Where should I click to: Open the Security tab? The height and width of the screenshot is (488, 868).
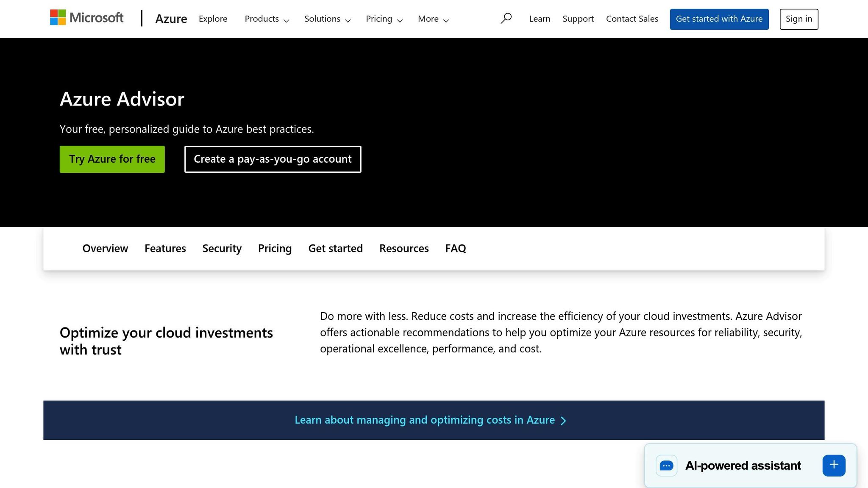pyautogui.click(x=222, y=248)
